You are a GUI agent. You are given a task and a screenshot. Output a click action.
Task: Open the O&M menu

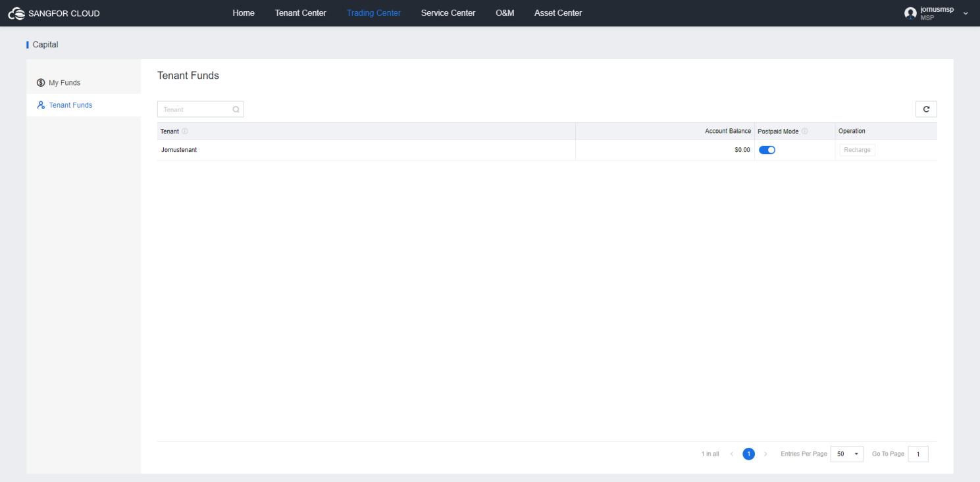click(x=505, y=13)
